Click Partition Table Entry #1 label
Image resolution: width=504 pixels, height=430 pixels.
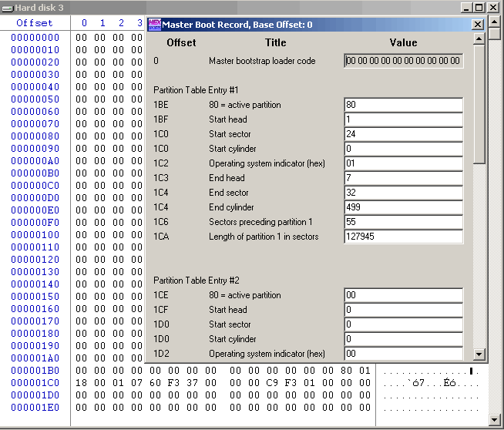(x=196, y=90)
